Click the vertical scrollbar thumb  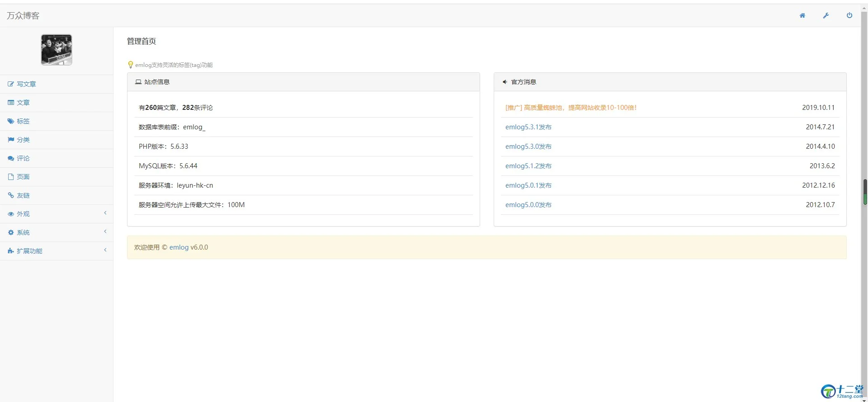865,192
